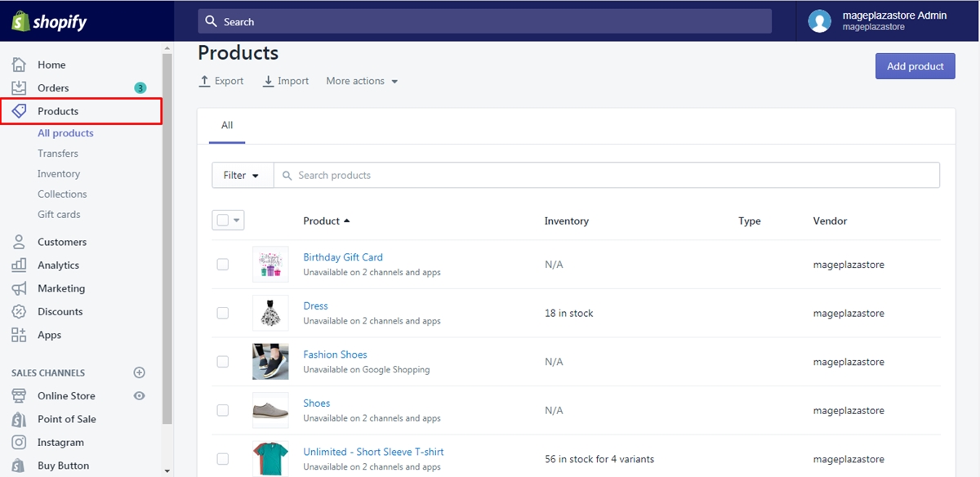This screenshot has height=477, width=980.
Task: Sort by the Product column header
Action: click(x=326, y=221)
